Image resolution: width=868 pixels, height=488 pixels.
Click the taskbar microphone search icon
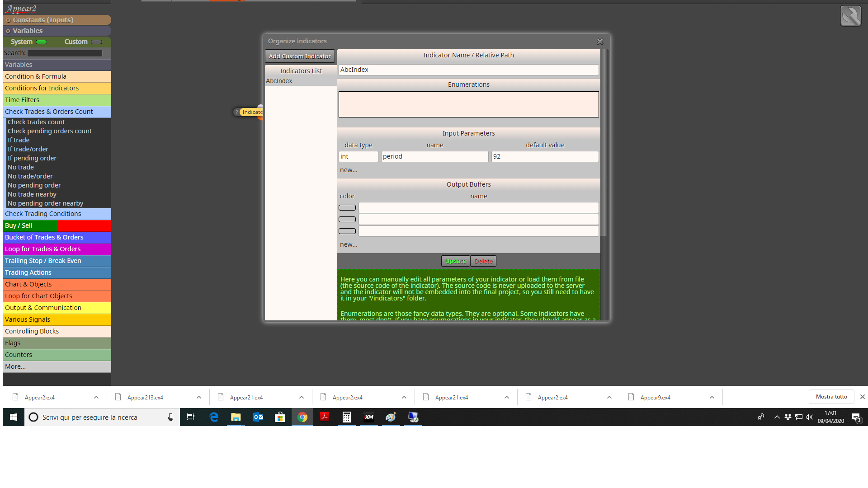(170, 417)
